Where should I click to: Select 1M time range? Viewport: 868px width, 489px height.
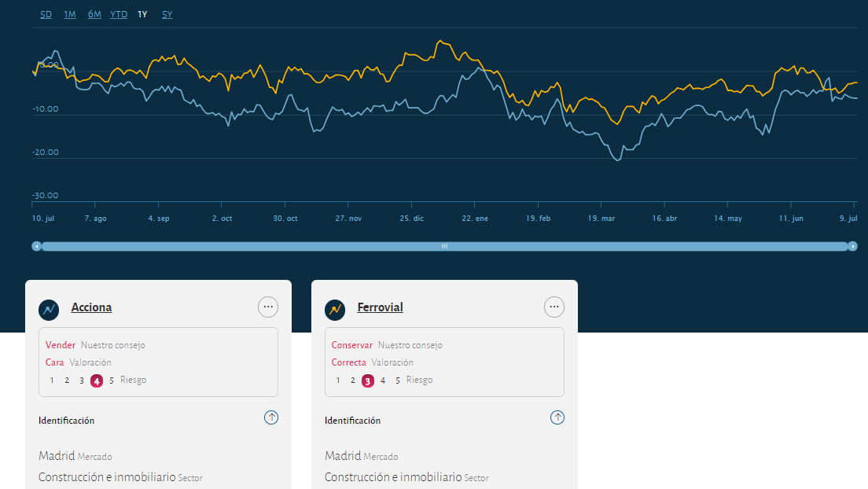point(70,14)
